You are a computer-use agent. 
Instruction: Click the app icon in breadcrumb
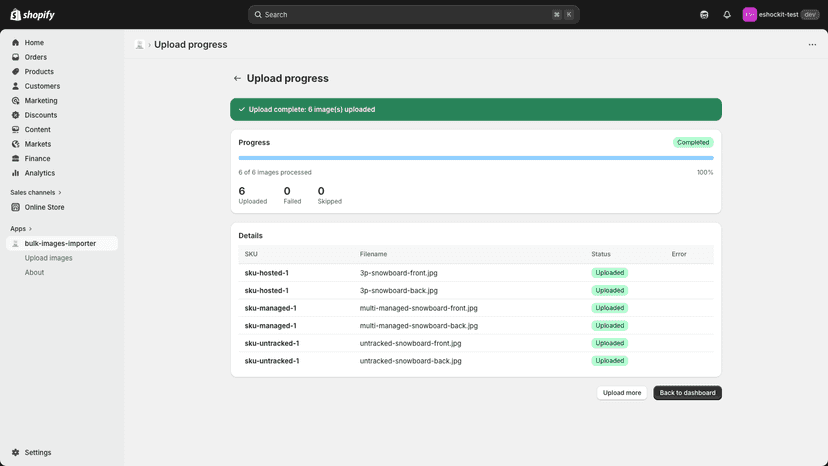point(139,45)
